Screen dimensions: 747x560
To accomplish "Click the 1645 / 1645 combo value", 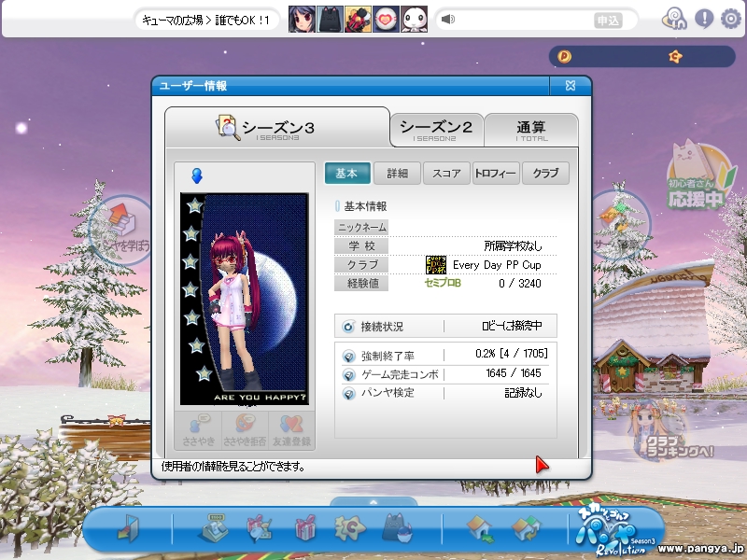I will point(514,373).
